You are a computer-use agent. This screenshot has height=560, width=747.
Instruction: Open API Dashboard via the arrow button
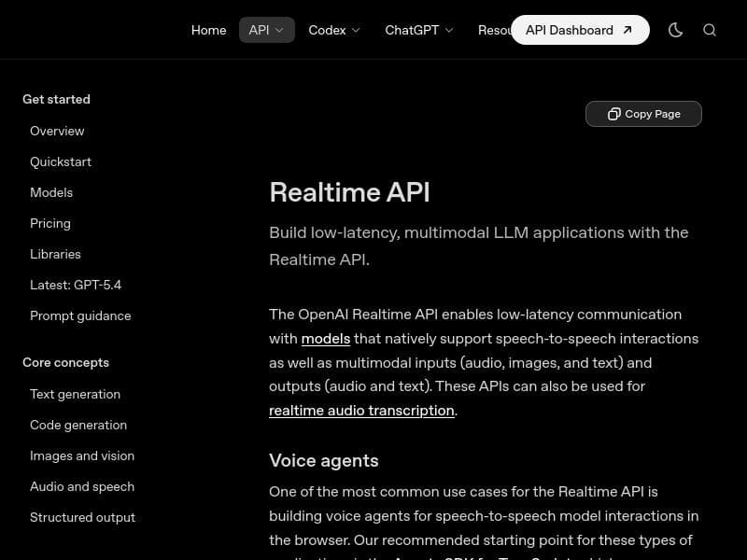pyautogui.click(x=627, y=30)
